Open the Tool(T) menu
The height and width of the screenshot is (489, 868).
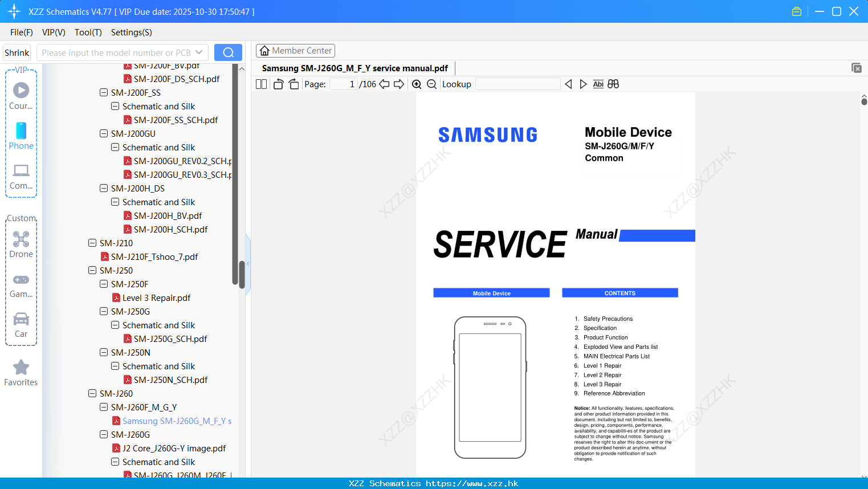tap(88, 32)
